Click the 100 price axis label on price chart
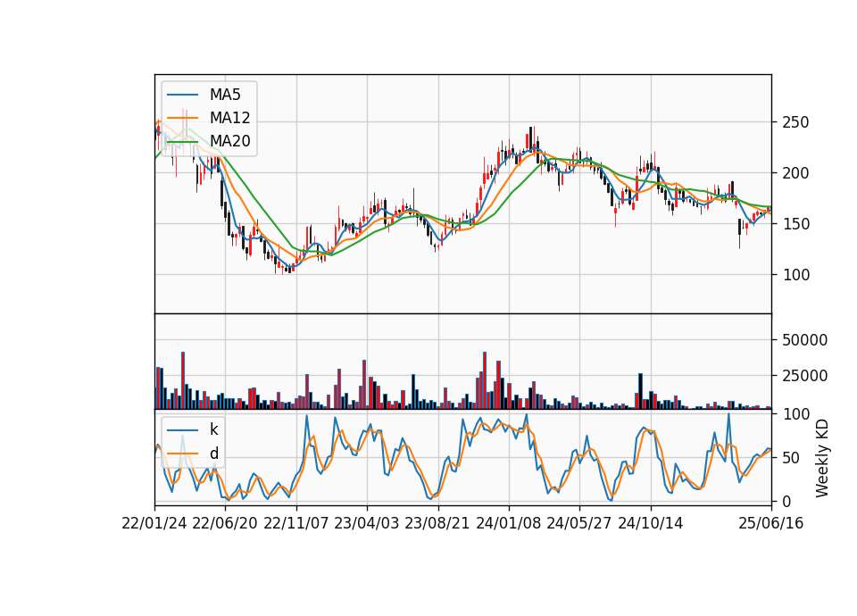Screen dimensions: 857x616 [795, 275]
